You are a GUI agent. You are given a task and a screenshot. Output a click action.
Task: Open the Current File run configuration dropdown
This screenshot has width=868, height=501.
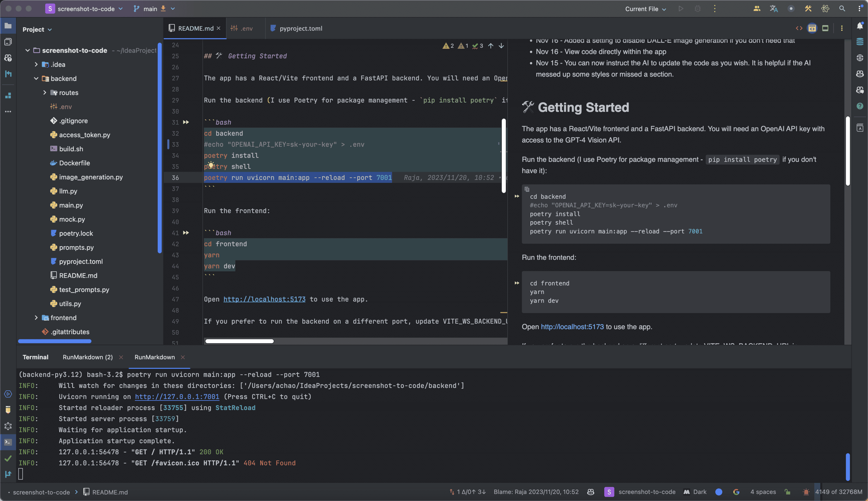[x=645, y=9]
